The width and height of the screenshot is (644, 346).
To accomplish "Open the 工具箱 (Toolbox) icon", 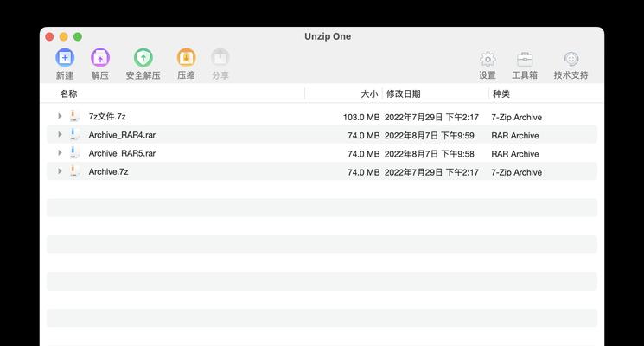I will (x=525, y=59).
